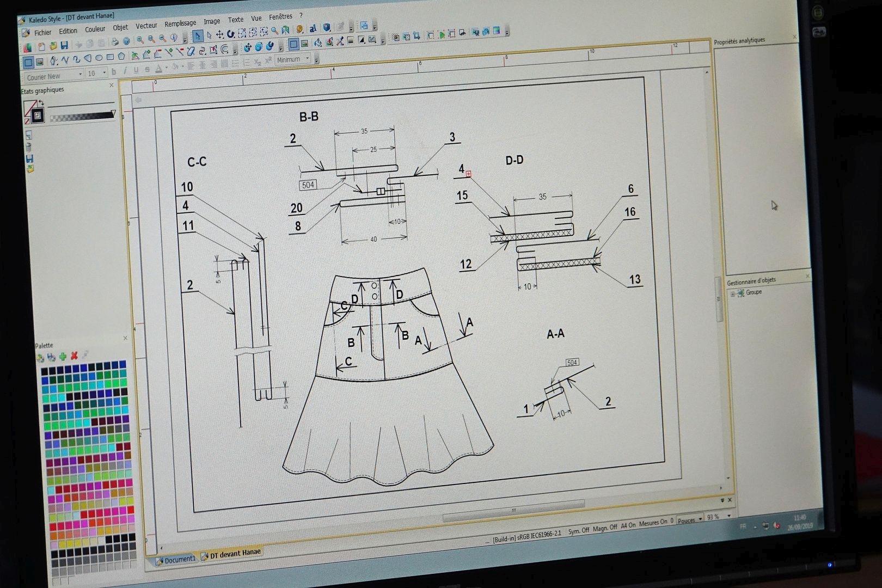Toggle Sym. Off in the status bar
The height and width of the screenshot is (588, 882).
(x=578, y=530)
